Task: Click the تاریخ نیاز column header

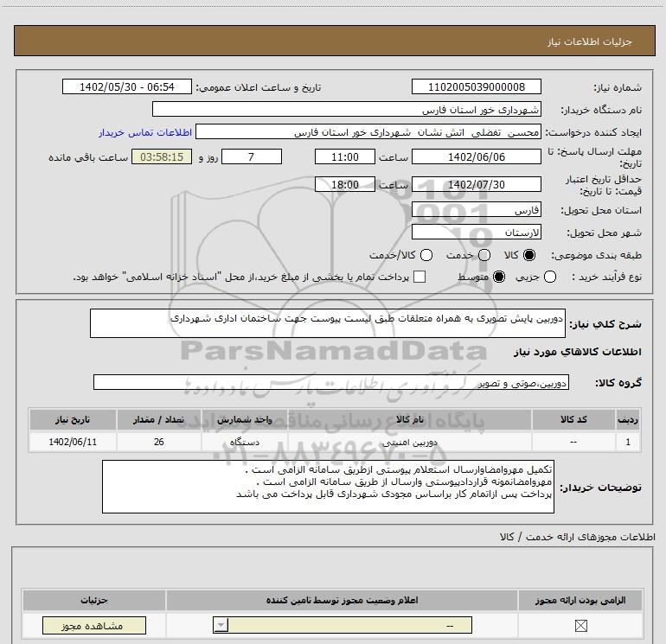Action: [73, 419]
